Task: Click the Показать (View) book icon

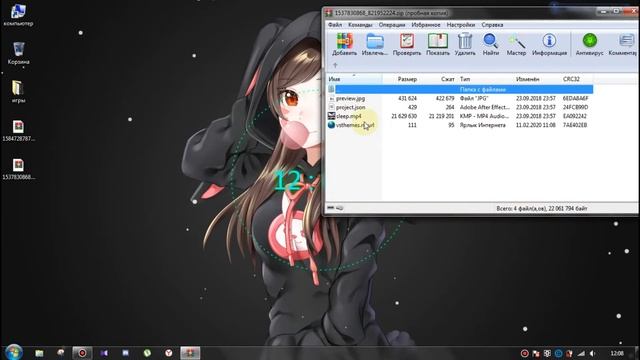Action: tap(438, 42)
